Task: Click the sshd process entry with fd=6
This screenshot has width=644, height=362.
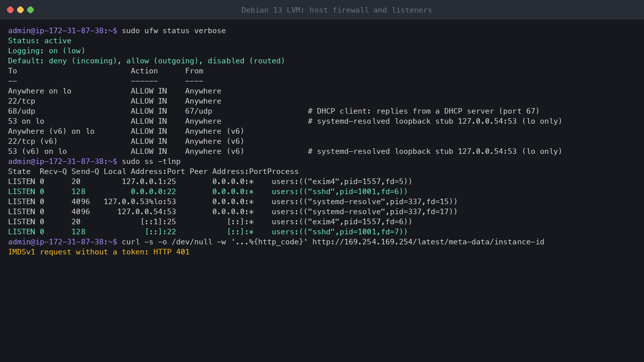Action: 340,192
